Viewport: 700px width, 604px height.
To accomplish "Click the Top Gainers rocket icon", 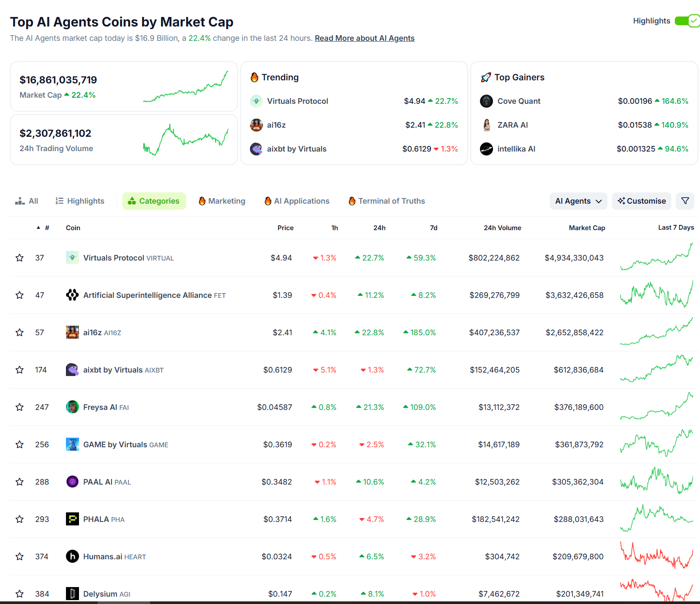I will click(x=486, y=77).
